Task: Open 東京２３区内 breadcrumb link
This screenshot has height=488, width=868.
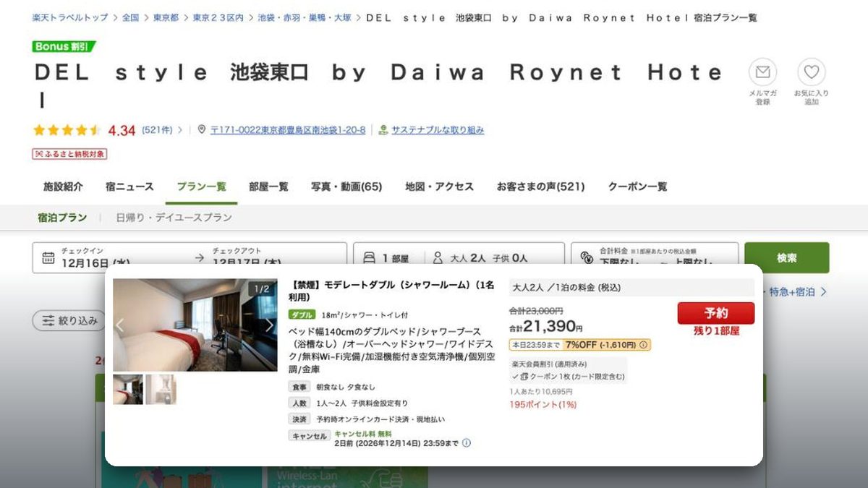Action: tap(218, 17)
